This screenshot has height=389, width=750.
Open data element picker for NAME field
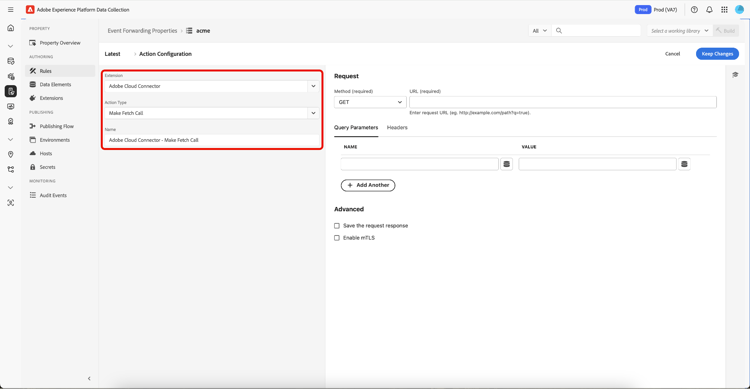(507, 164)
